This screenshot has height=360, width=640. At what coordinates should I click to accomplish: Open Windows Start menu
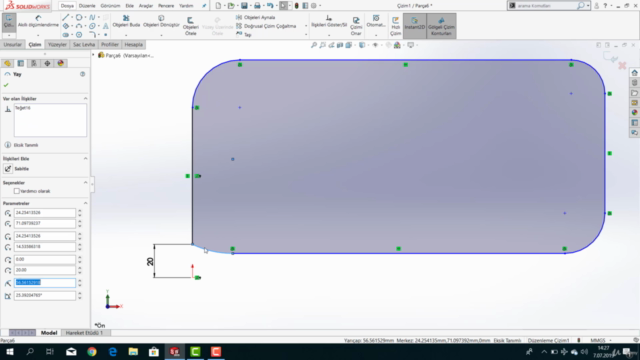click(x=9, y=352)
